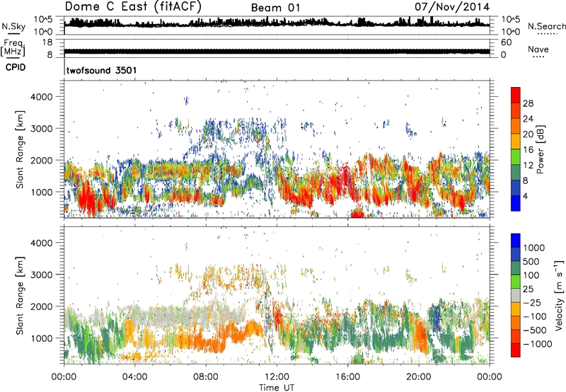Screen dimensions: 566x392
Task: Click the '500' tick on the velocity colorbar
Action: [x=531, y=261]
